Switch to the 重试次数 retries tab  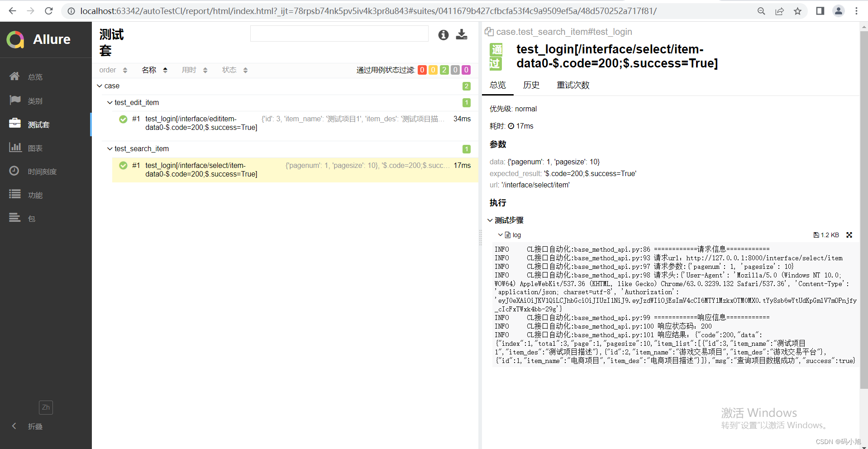click(x=573, y=85)
